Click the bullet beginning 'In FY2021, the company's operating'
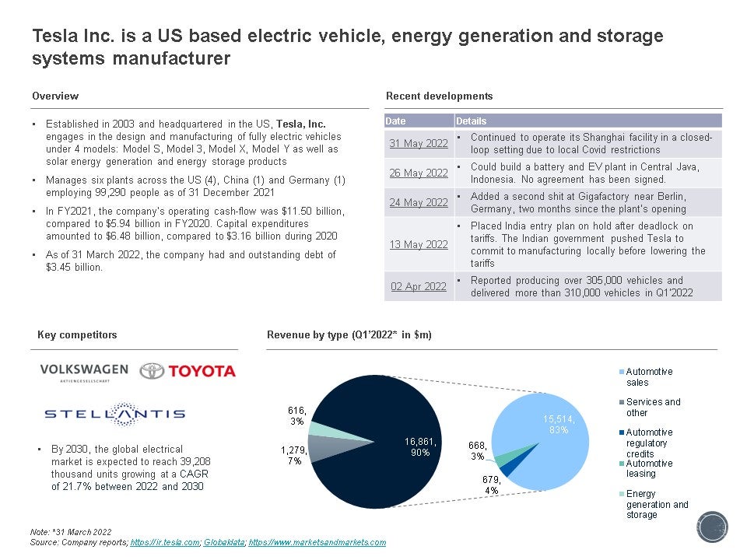 pyautogui.click(x=195, y=223)
